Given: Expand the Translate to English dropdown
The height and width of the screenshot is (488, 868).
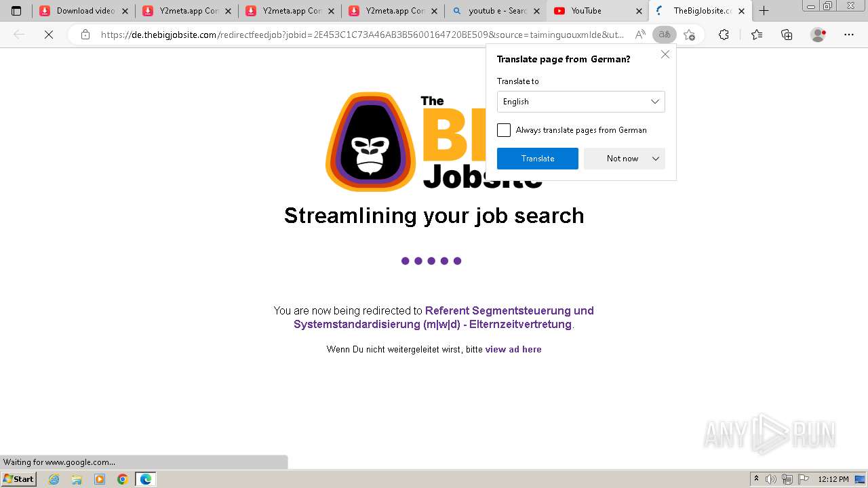Looking at the screenshot, I should click(x=581, y=102).
